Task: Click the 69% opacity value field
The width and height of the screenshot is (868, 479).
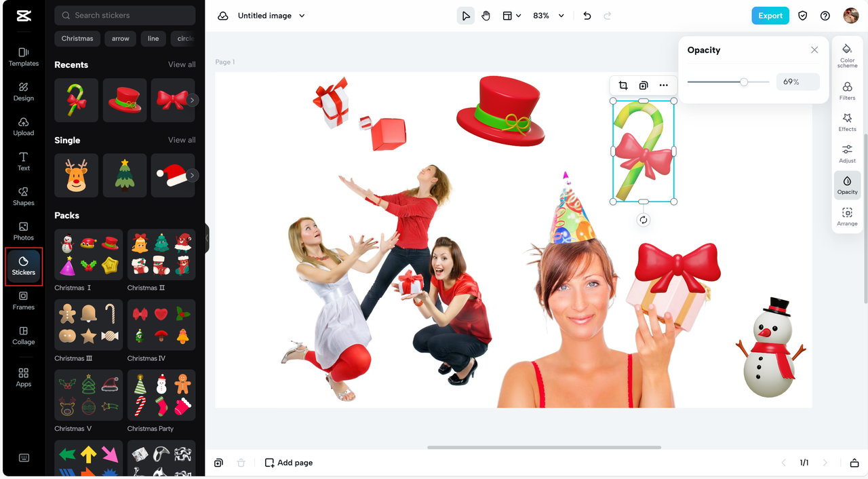Action: (x=797, y=82)
